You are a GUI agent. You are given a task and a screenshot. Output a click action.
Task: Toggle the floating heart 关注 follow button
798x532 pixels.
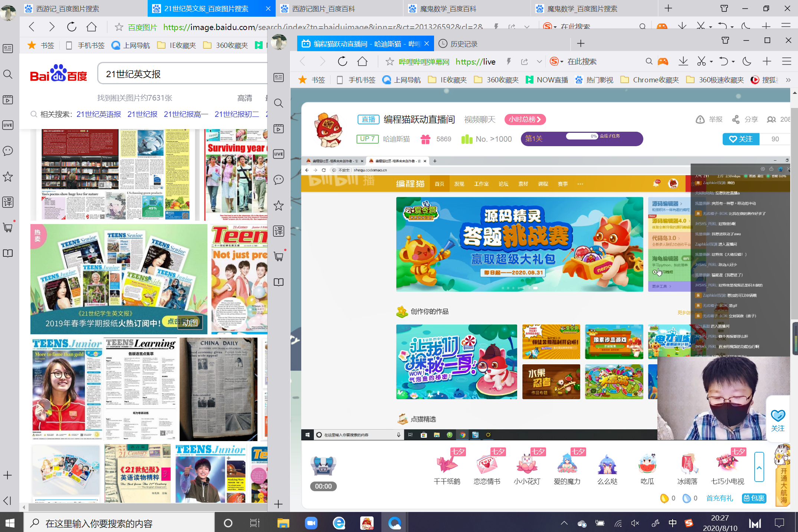pyautogui.click(x=778, y=420)
